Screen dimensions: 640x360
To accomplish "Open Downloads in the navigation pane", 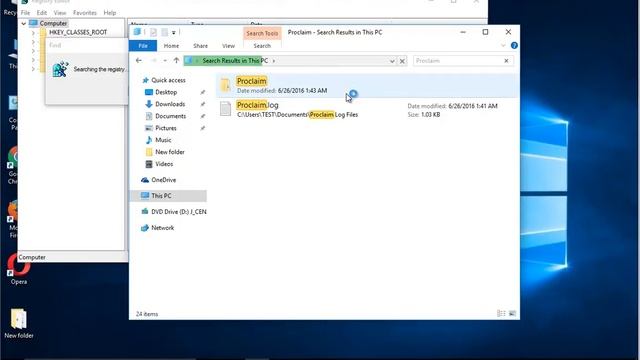I will click(x=170, y=104).
